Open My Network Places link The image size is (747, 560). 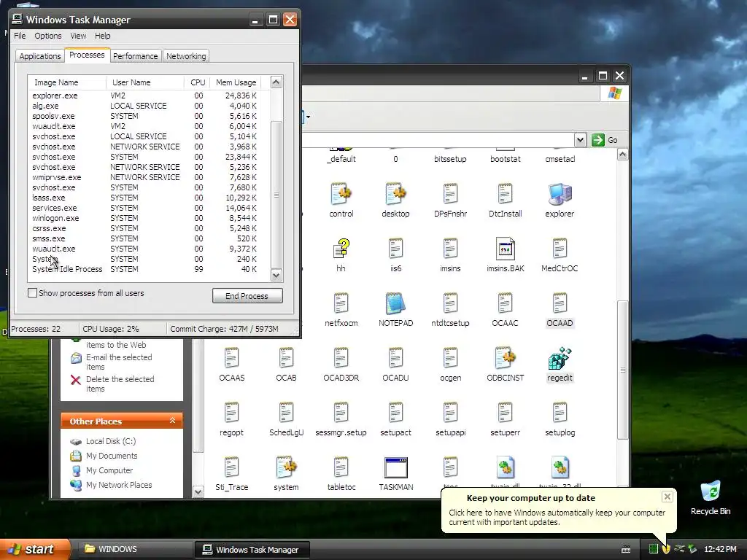pyautogui.click(x=119, y=485)
